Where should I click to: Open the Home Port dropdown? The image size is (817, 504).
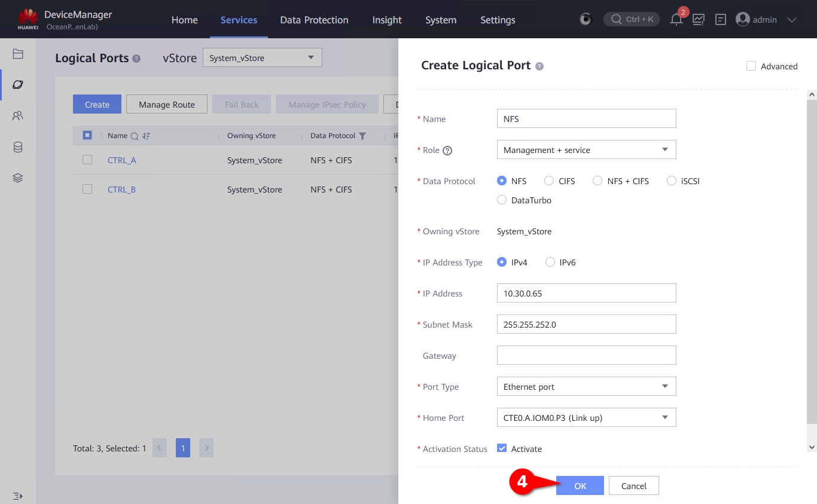[586, 418]
